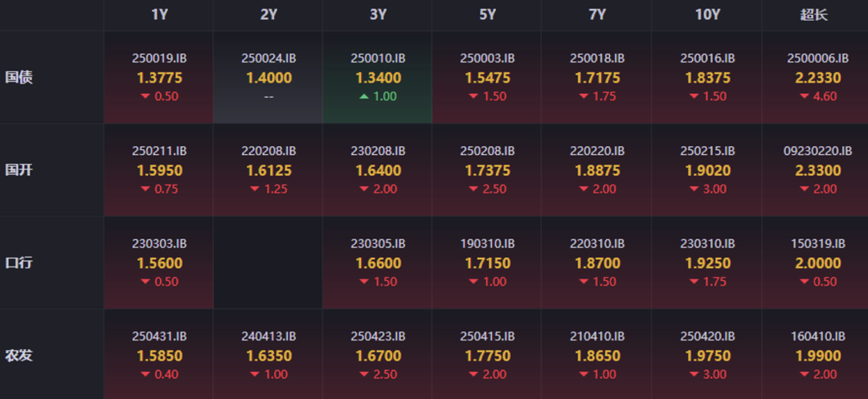
Task: Select the 国开 row label
Action: point(18,170)
